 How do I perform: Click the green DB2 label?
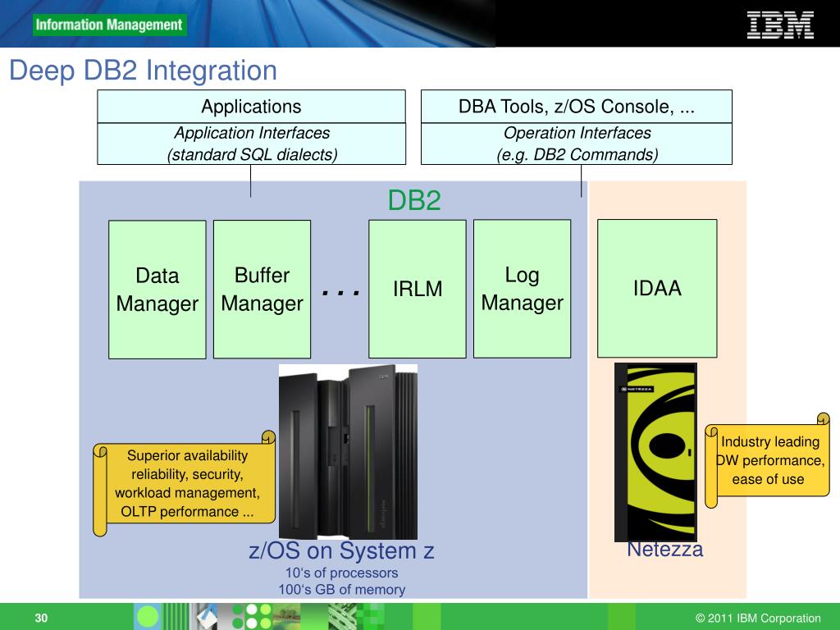pos(414,200)
